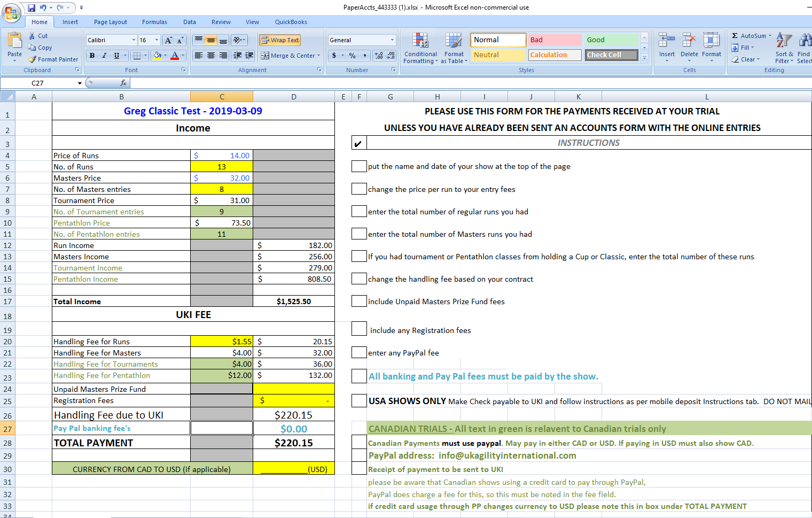
Task: Tick checkbox for put the name and date
Action: tap(359, 166)
